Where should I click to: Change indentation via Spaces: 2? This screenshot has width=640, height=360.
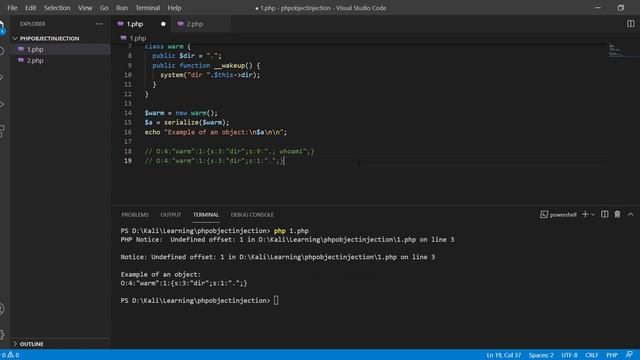(541, 355)
